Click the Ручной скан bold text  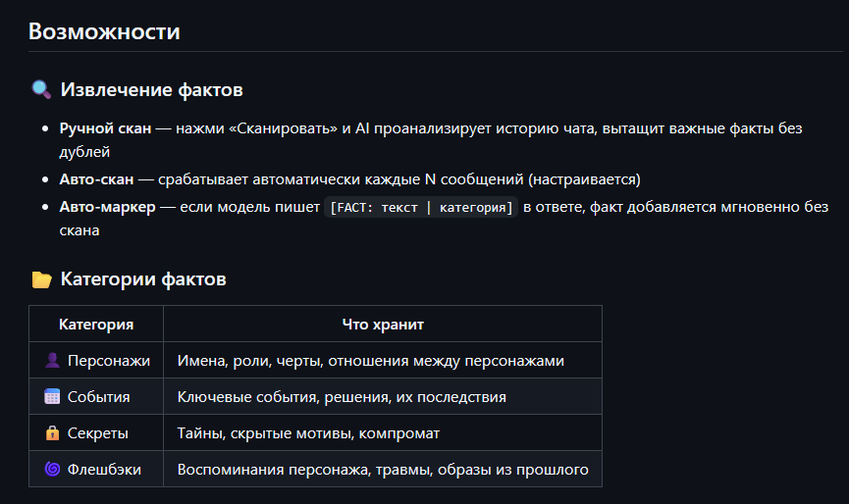(x=105, y=129)
